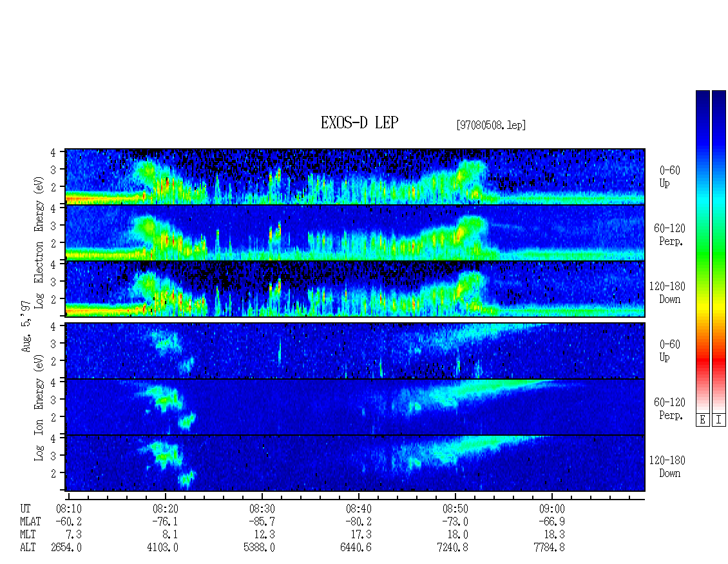Click the Aug. 5, '97 date label
Screen dimensions: 728x564
tap(26, 326)
